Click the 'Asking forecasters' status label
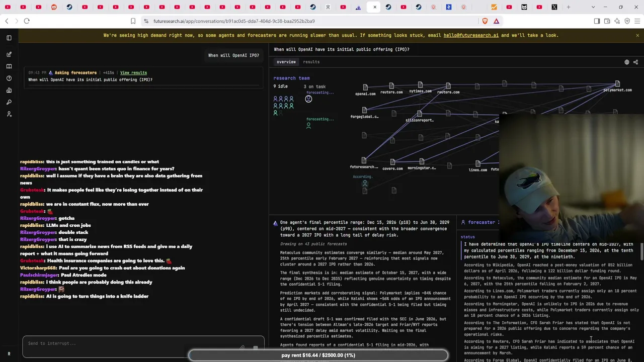 pos(75,73)
